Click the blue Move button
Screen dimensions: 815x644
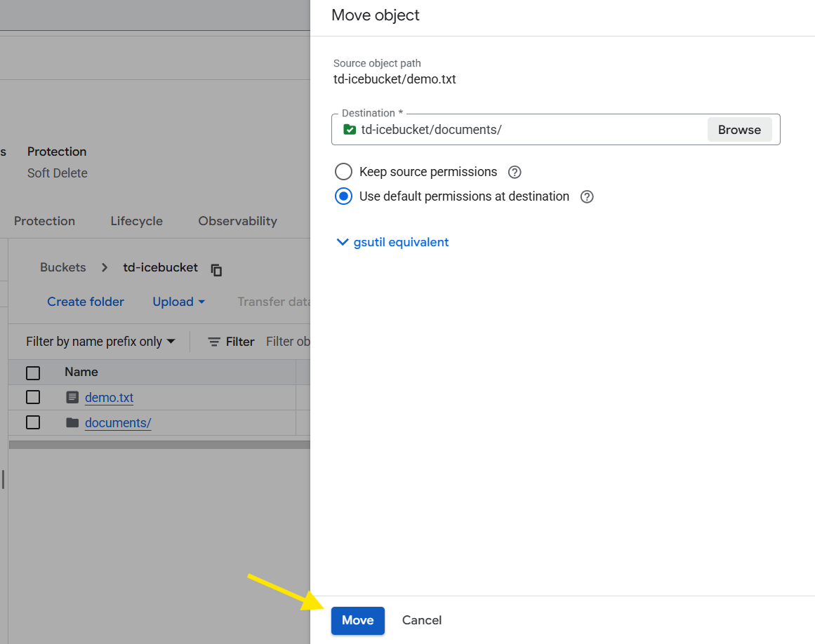(357, 620)
